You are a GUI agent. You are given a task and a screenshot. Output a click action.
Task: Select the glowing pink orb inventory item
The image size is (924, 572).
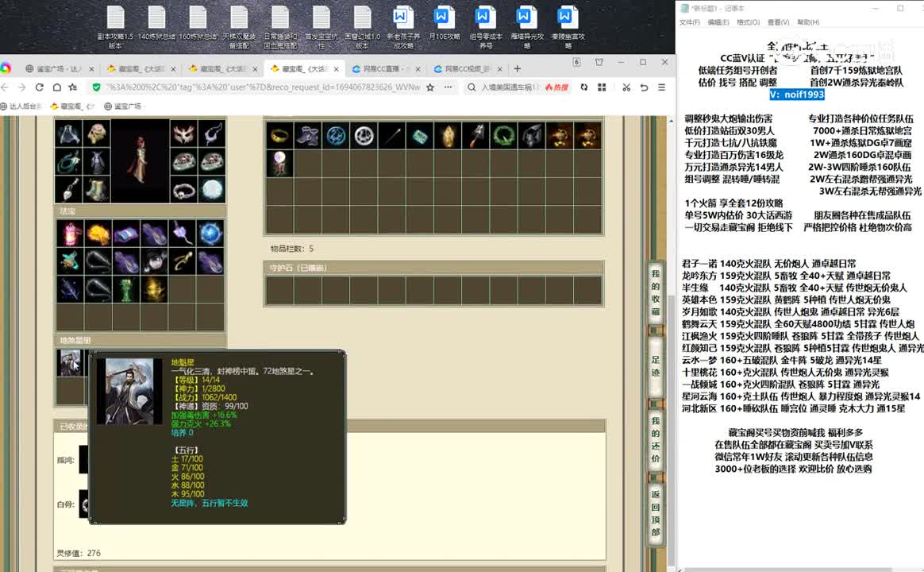point(280,164)
